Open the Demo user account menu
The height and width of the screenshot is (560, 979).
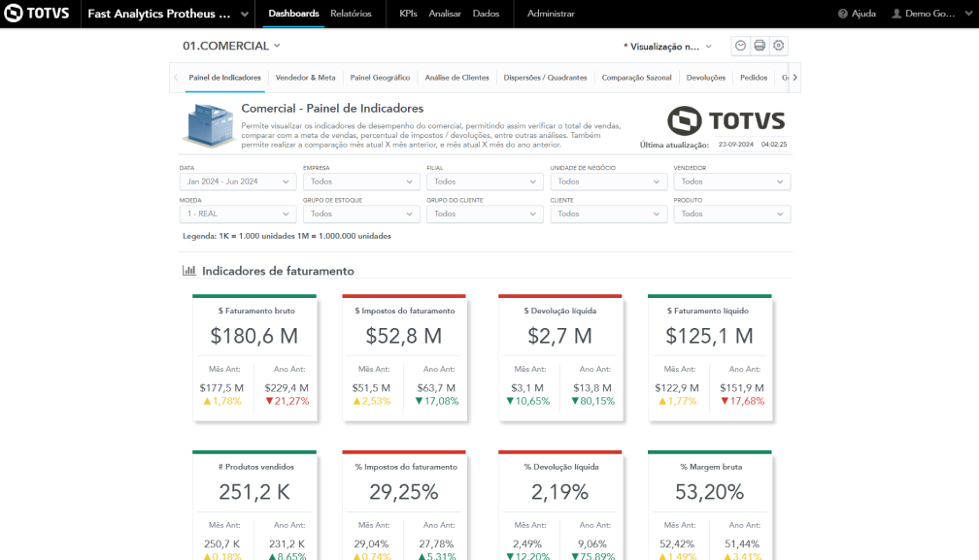click(x=929, y=14)
